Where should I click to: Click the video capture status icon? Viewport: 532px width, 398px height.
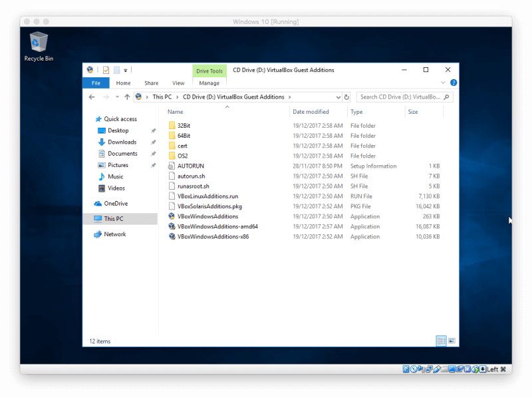(x=460, y=369)
